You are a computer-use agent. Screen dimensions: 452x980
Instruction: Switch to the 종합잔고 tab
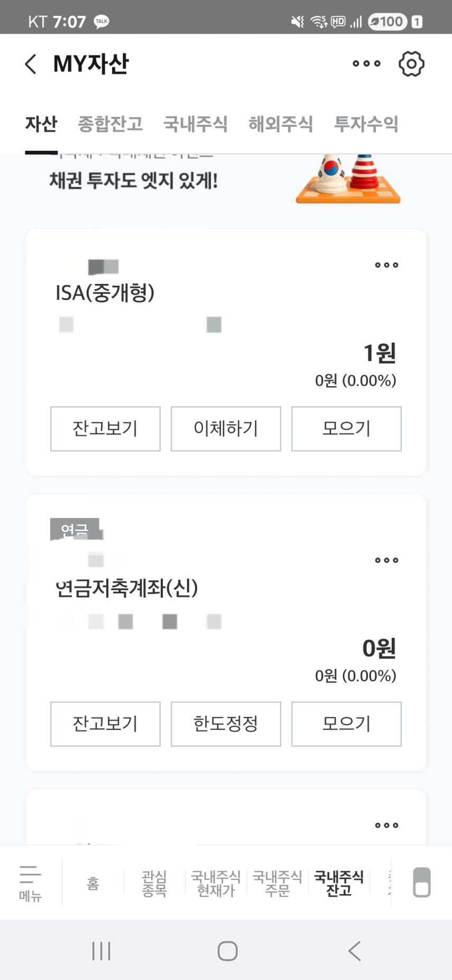pyautogui.click(x=110, y=124)
